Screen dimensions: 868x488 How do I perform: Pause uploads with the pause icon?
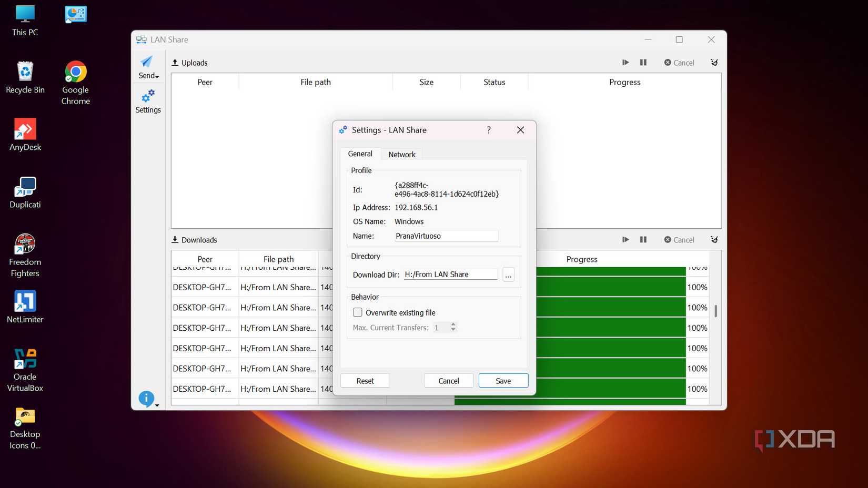[643, 63]
